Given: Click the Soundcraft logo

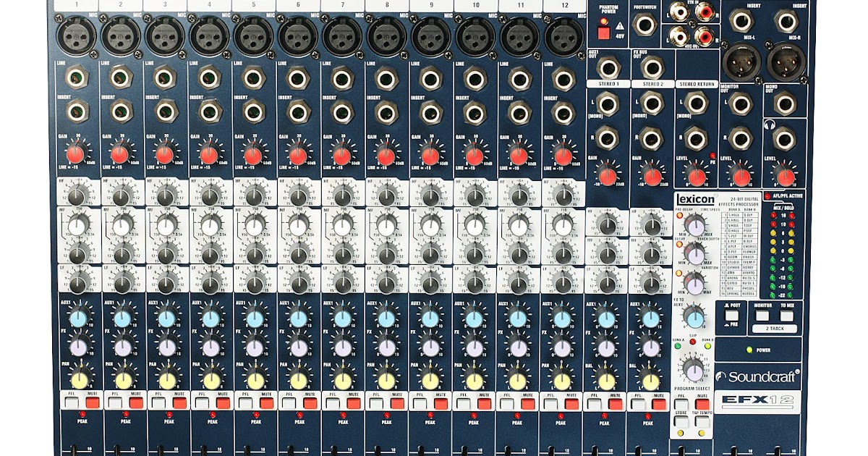Looking at the screenshot, I should pyautogui.click(x=759, y=376).
